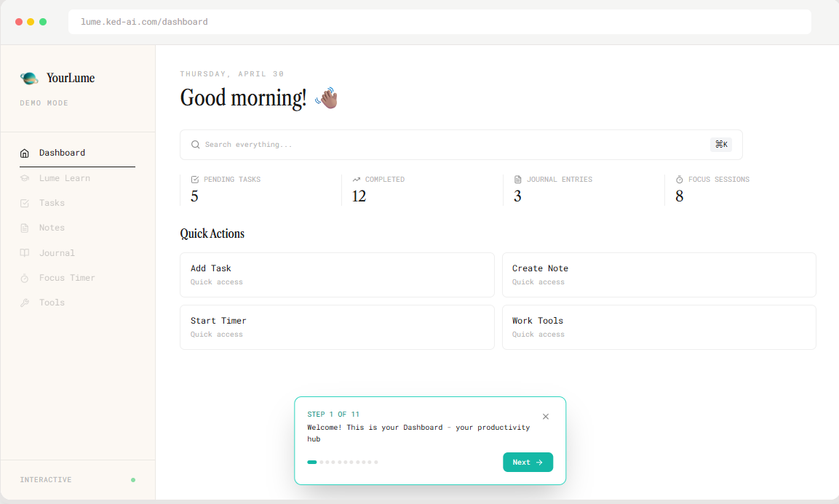Viewport: 839px width, 504px height.
Task: Select the Tools wrench icon
Action: (25, 303)
